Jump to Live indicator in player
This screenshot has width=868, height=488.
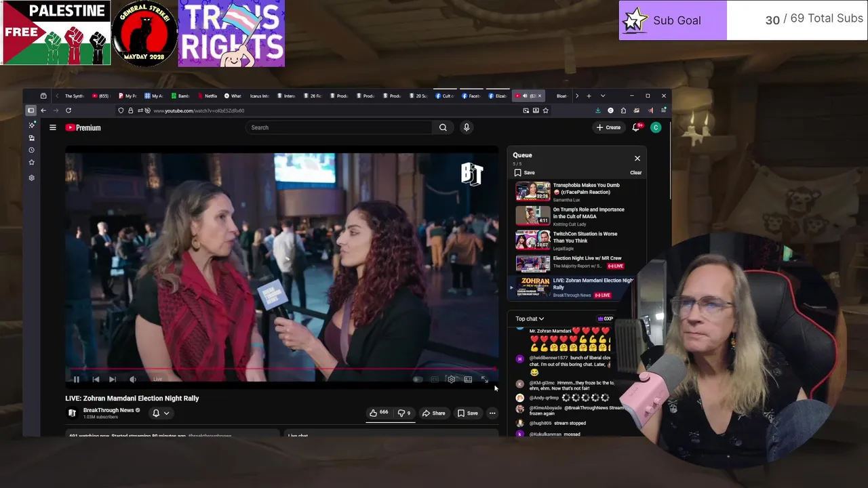click(157, 380)
